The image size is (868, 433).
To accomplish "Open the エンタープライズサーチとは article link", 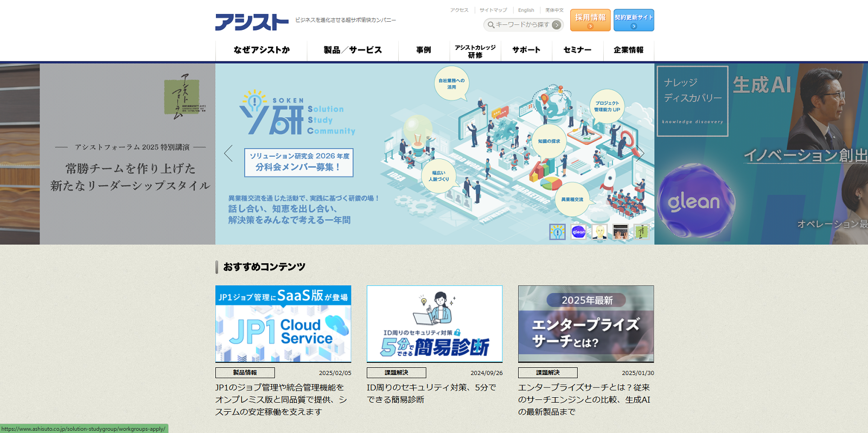I will 584,400.
